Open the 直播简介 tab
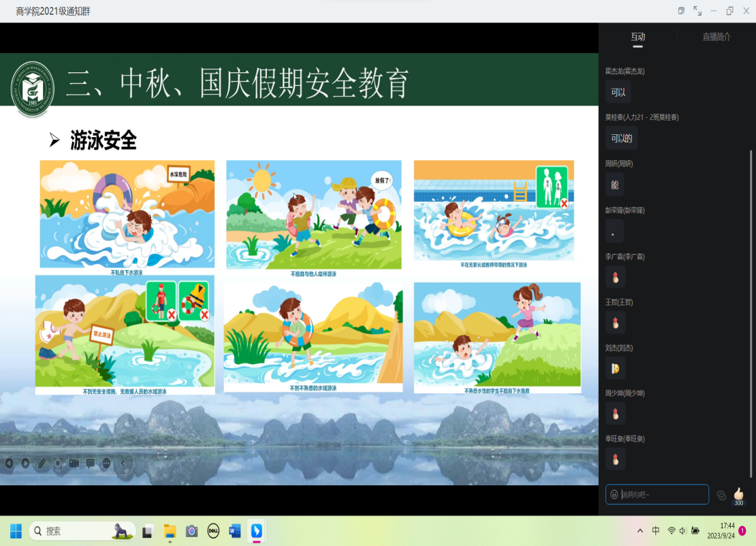Image resolution: width=756 pixels, height=546 pixels. [x=716, y=37]
